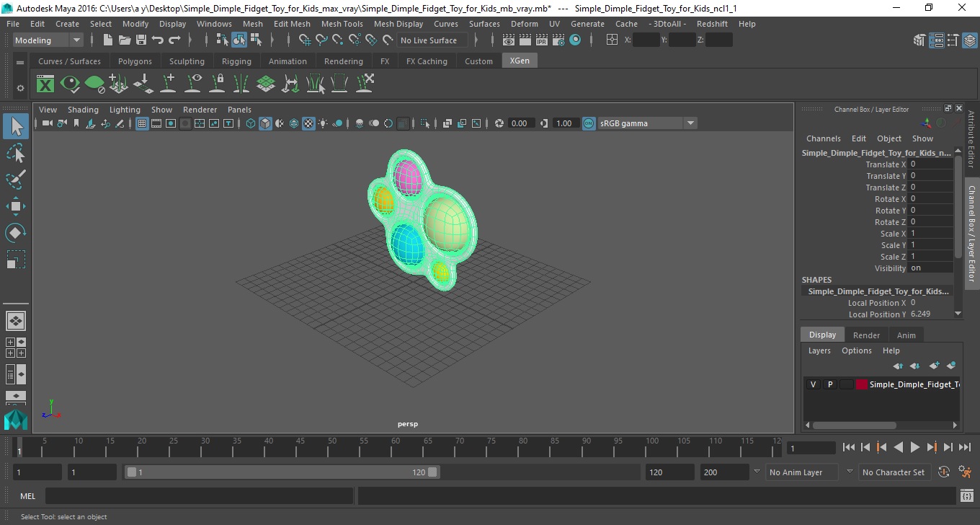Activate the Move tool

click(x=16, y=206)
